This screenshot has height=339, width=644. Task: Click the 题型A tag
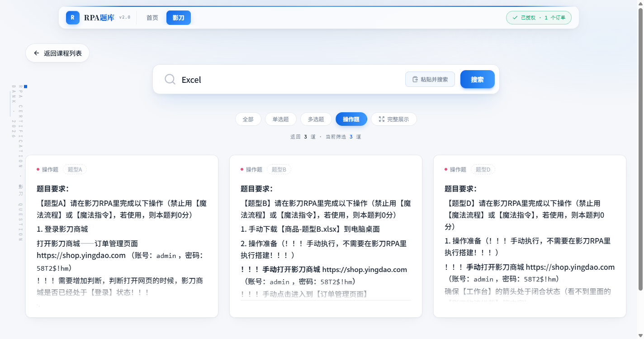75,169
